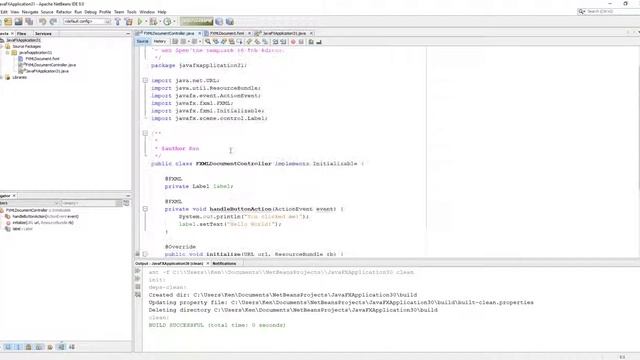The width and height of the screenshot is (640, 360).
Task: Collapse the javafxapplication package node
Action: click(7, 53)
